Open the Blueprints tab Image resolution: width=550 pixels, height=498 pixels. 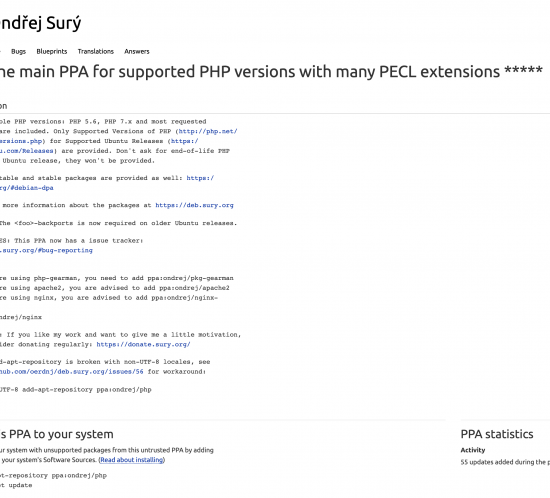(x=52, y=52)
